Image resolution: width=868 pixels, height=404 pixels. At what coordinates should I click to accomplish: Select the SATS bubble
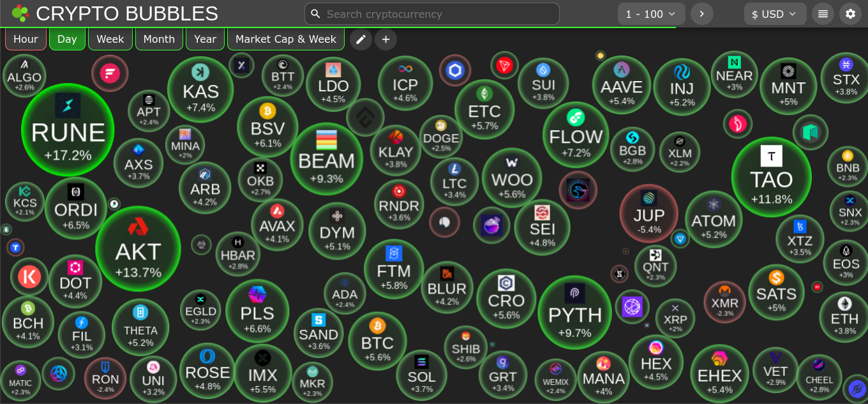tap(776, 292)
